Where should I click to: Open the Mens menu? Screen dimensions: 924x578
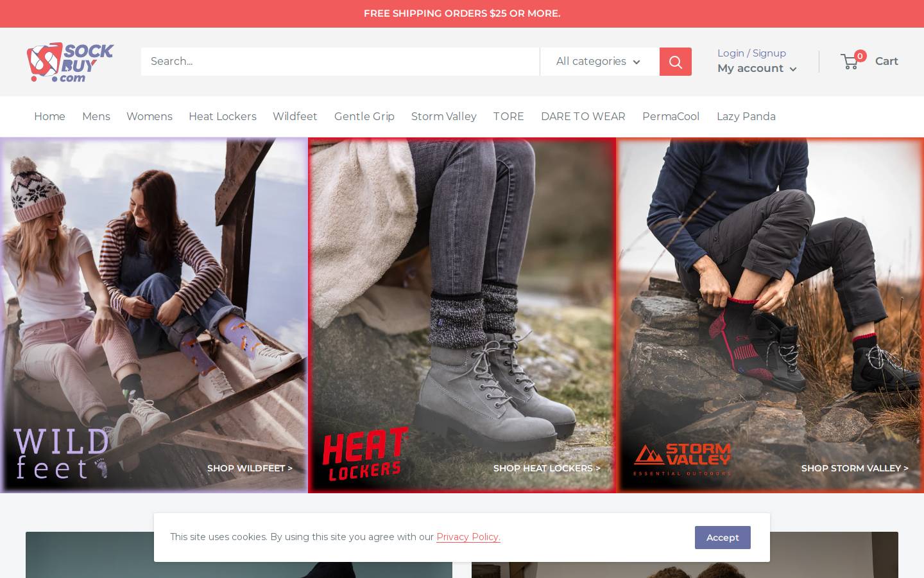[96, 116]
